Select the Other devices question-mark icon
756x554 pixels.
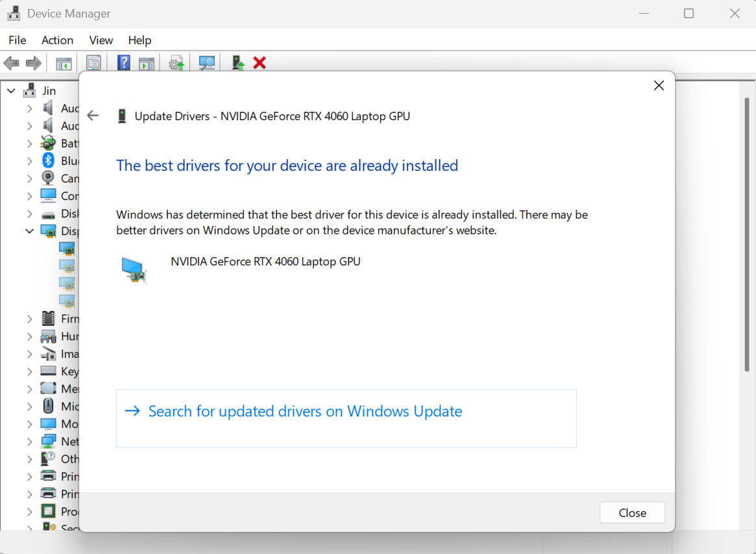tap(48, 459)
